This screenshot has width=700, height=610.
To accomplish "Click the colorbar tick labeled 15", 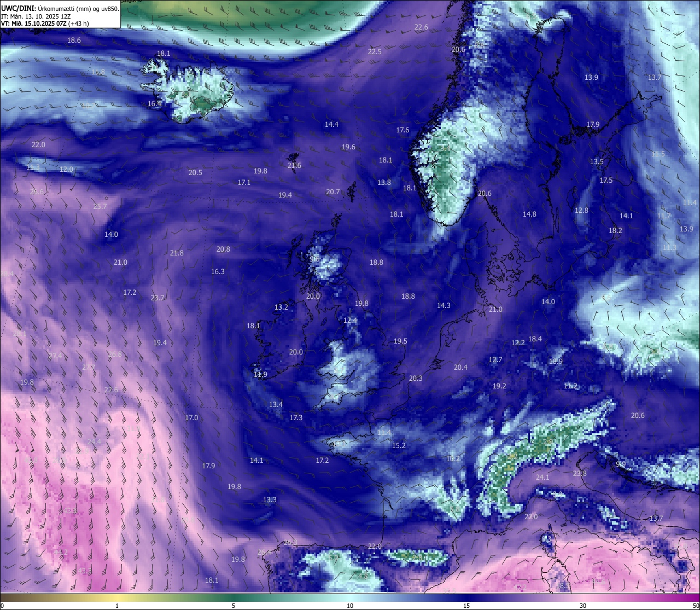I will [466, 606].
